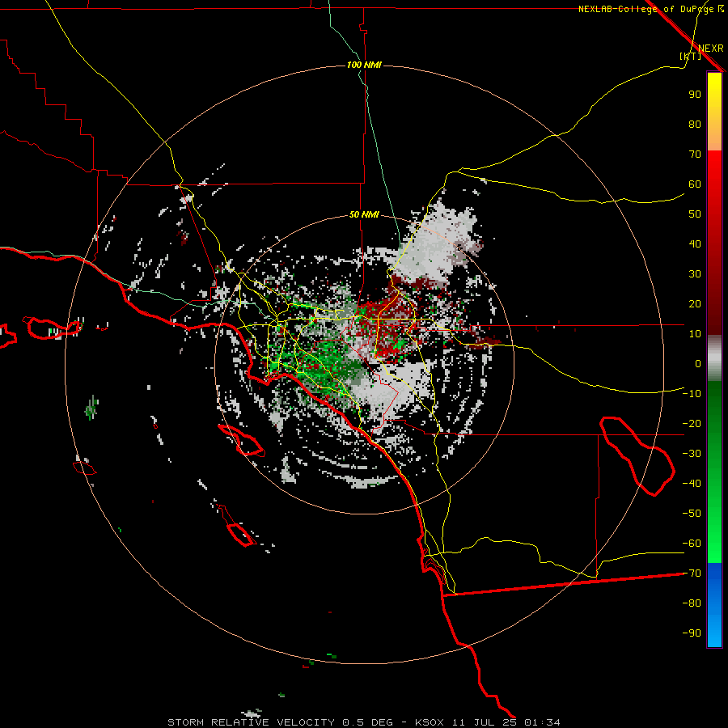Click the 50 NMI range ring label

coord(364,214)
